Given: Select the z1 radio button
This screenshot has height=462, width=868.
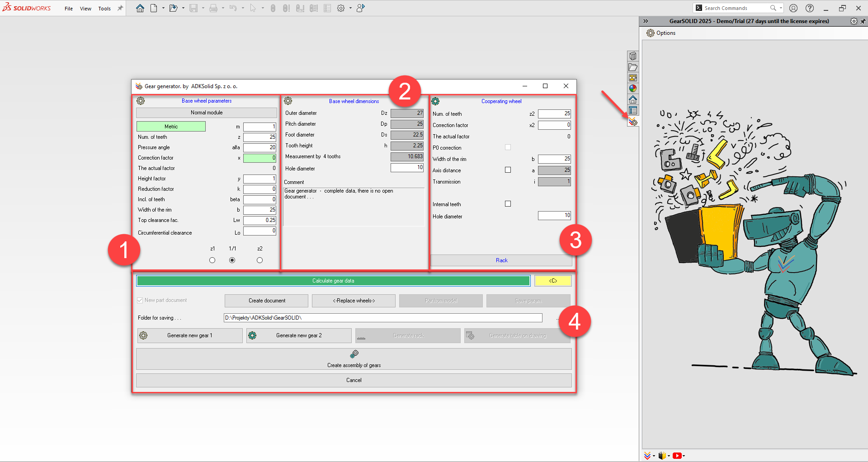Looking at the screenshot, I should pyautogui.click(x=212, y=260).
